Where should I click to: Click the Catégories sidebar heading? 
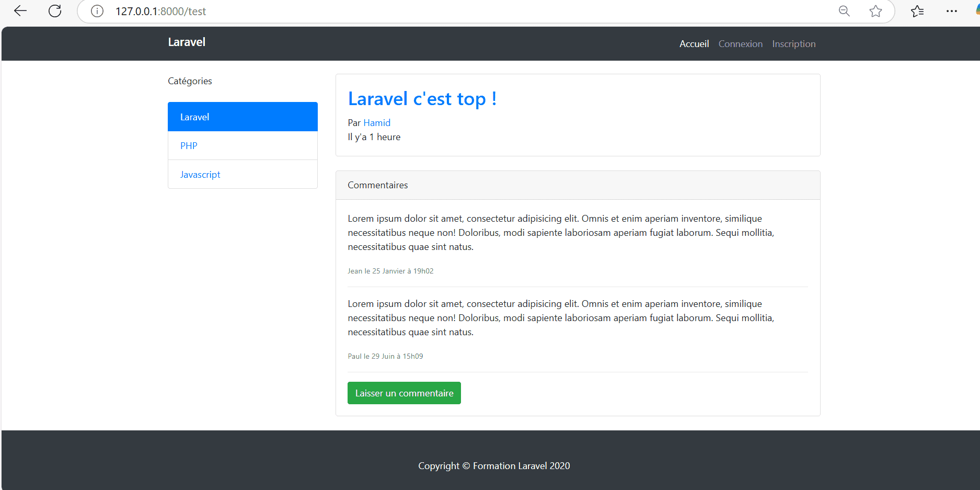pyautogui.click(x=190, y=81)
